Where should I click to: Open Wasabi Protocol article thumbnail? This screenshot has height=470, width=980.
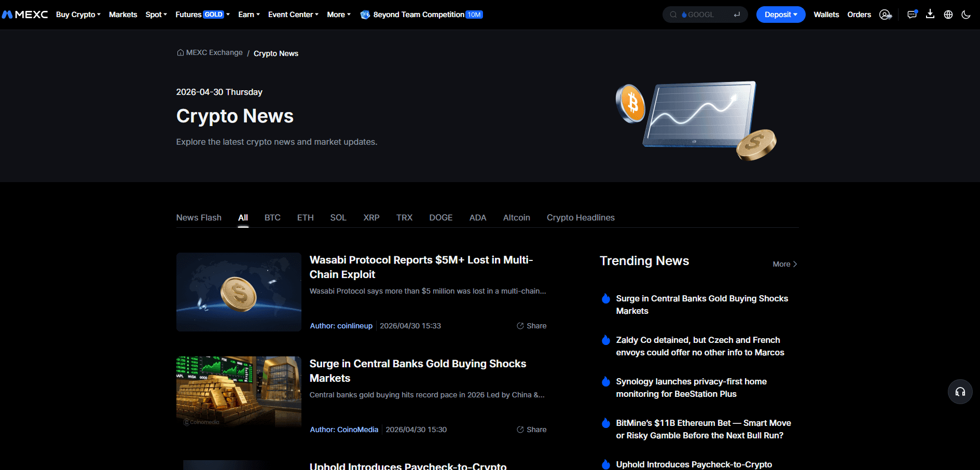click(239, 292)
